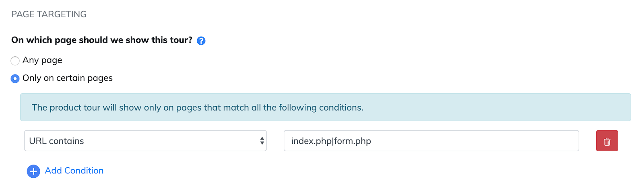This screenshot has width=644, height=187.
Task: Focus the URL value input field
Action: click(431, 141)
